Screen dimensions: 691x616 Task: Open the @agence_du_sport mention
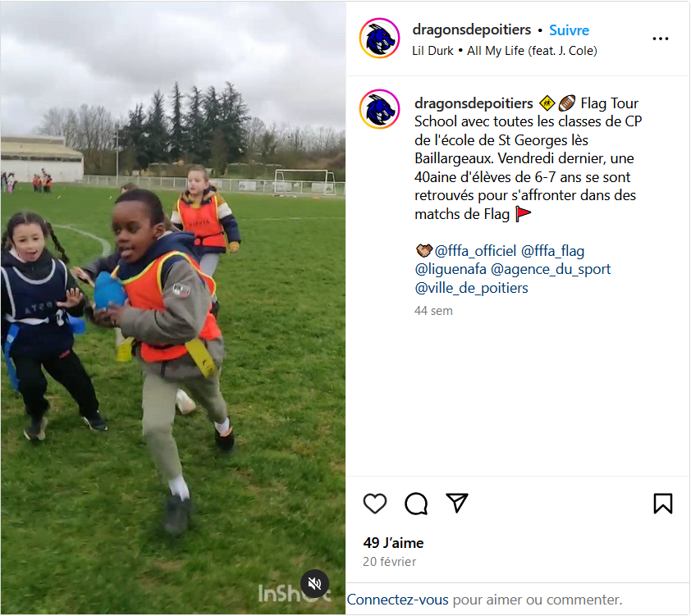click(x=551, y=269)
